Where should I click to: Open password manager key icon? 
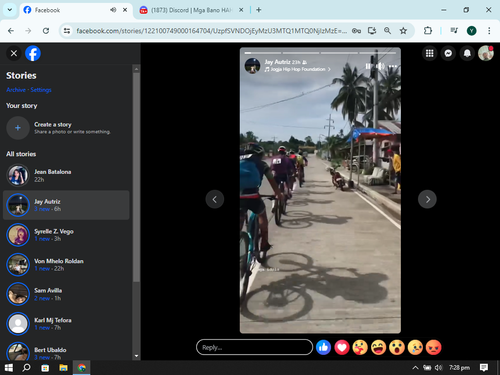pos(356,31)
